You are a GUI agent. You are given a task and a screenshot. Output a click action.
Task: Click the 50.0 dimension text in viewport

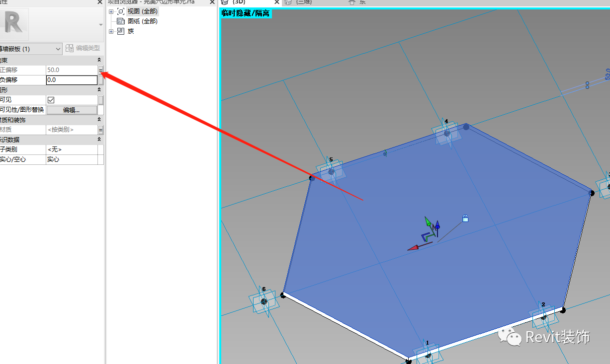(607, 74)
